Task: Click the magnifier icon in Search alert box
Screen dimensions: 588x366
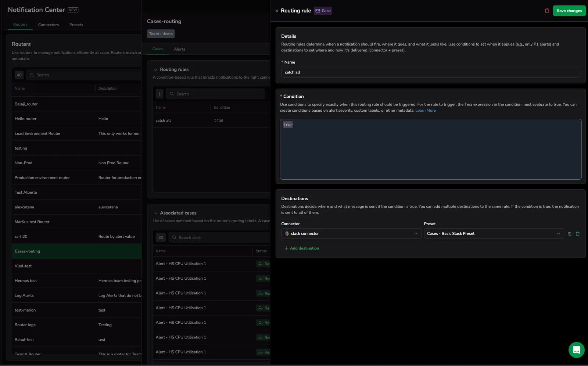Action: click(x=174, y=238)
